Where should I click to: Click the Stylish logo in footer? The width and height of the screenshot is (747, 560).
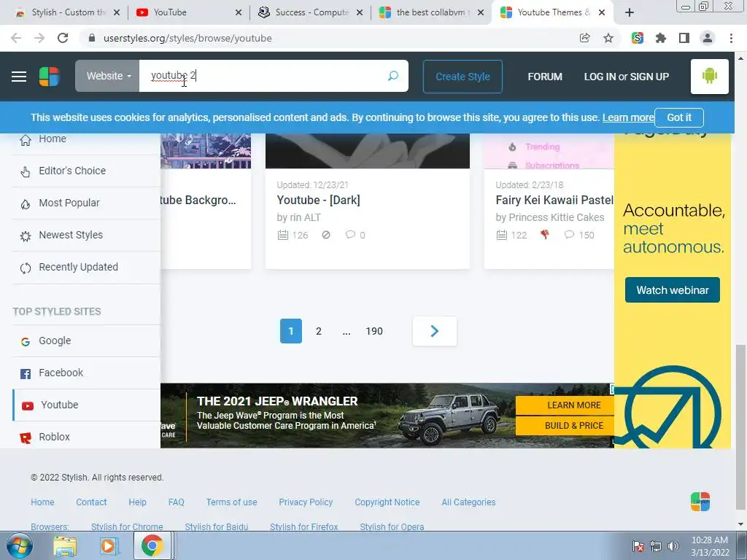(700, 502)
